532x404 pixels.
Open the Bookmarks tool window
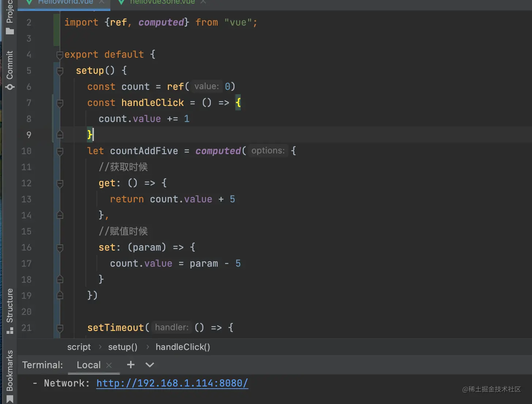coord(10,376)
